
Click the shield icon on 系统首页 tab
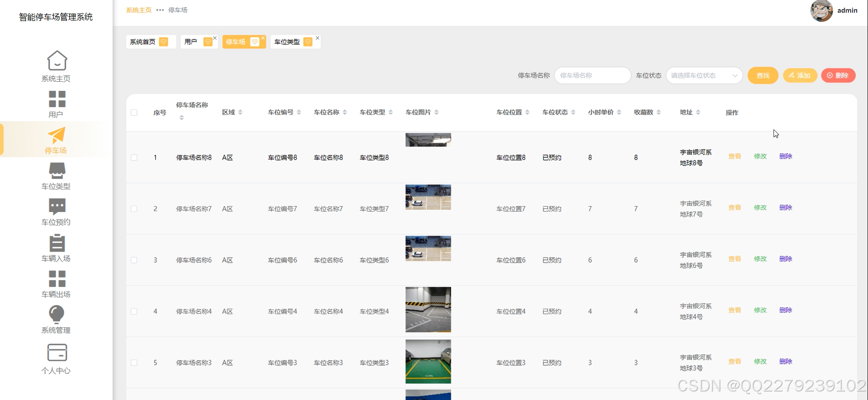point(164,42)
